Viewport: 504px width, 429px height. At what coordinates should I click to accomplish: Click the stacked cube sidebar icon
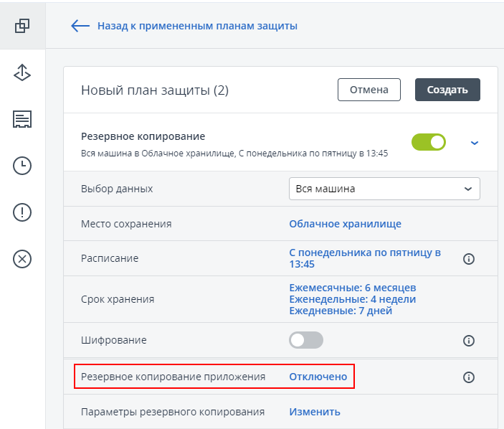pos(22,72)
